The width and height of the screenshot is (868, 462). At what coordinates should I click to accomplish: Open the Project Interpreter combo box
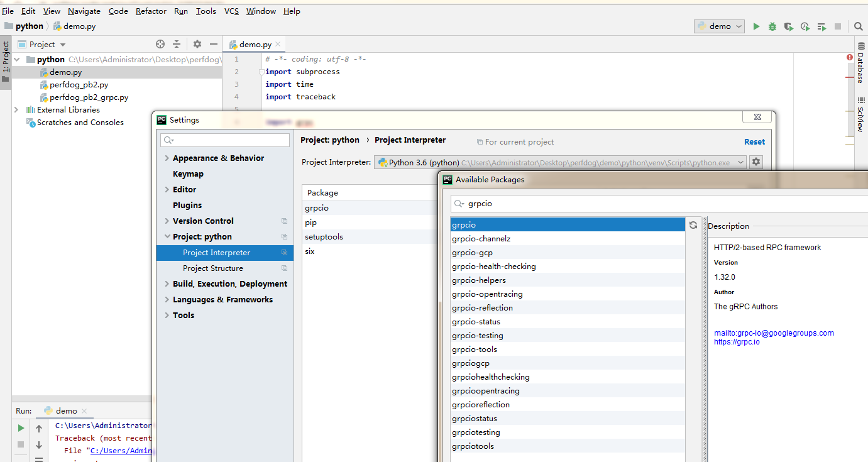(x=560, y=162)
